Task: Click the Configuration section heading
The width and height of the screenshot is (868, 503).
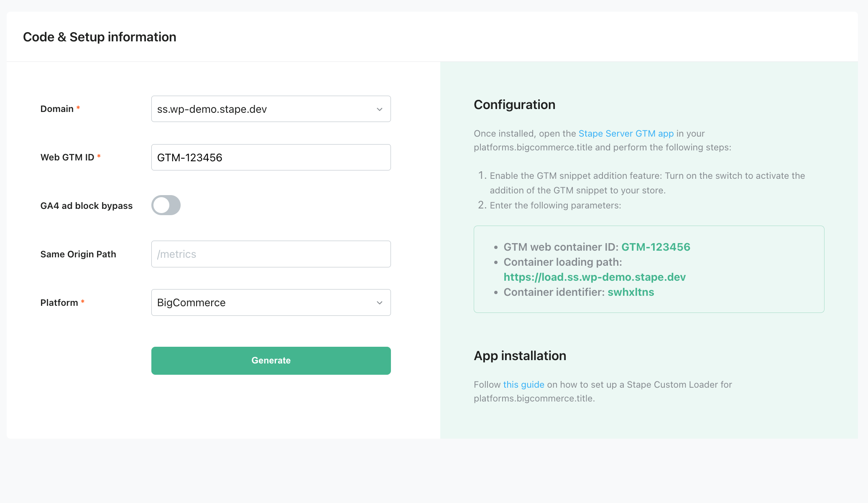Action: click(514, 104)
